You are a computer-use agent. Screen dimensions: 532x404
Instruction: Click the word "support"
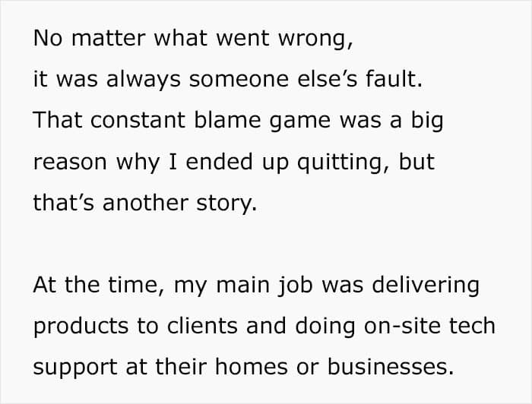click(75, 368)
